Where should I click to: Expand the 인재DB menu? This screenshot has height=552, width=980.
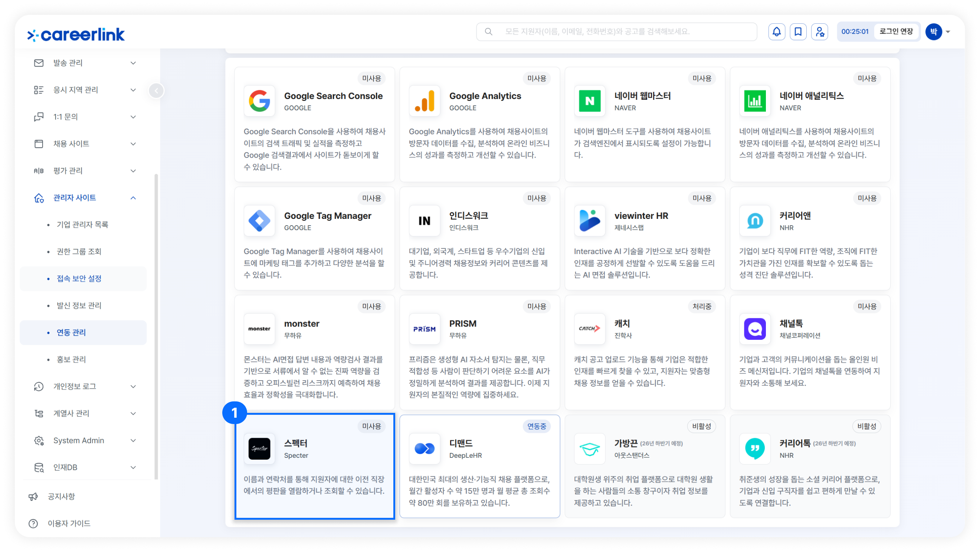click(x=133, y=467)
